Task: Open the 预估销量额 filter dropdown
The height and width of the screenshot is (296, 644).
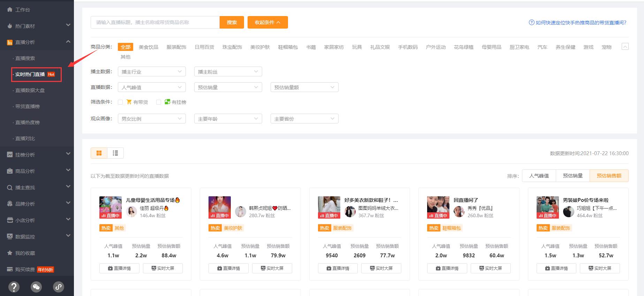Action: coord(304,87)
